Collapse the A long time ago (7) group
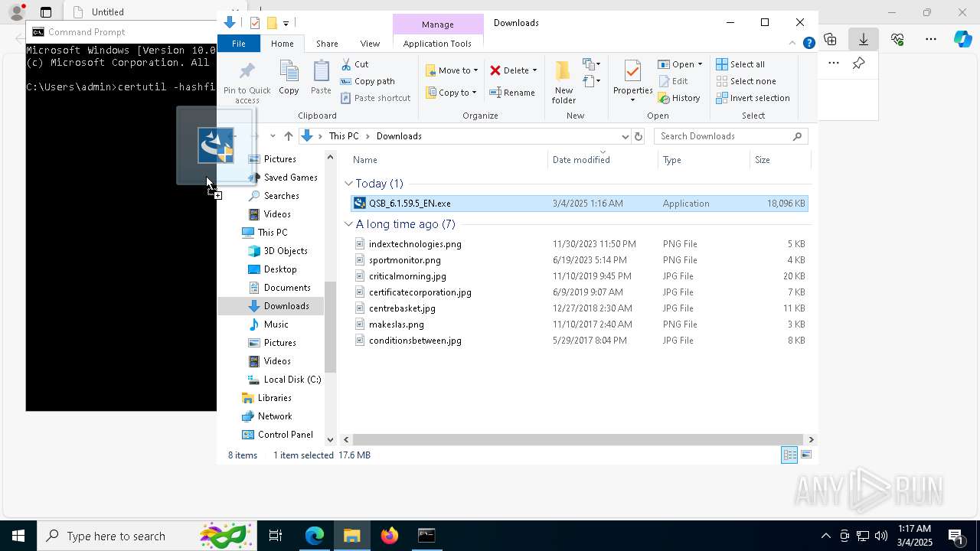 pyautogui.click(x=348, y=224)
